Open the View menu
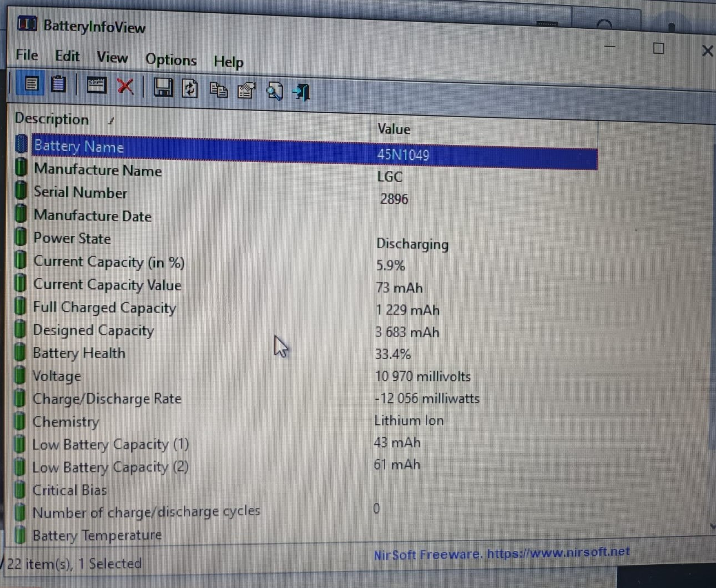 112,57
